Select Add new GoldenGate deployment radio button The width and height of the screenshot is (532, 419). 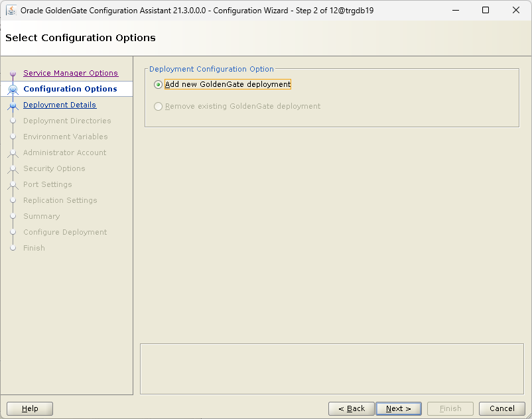tap(158, 84)
